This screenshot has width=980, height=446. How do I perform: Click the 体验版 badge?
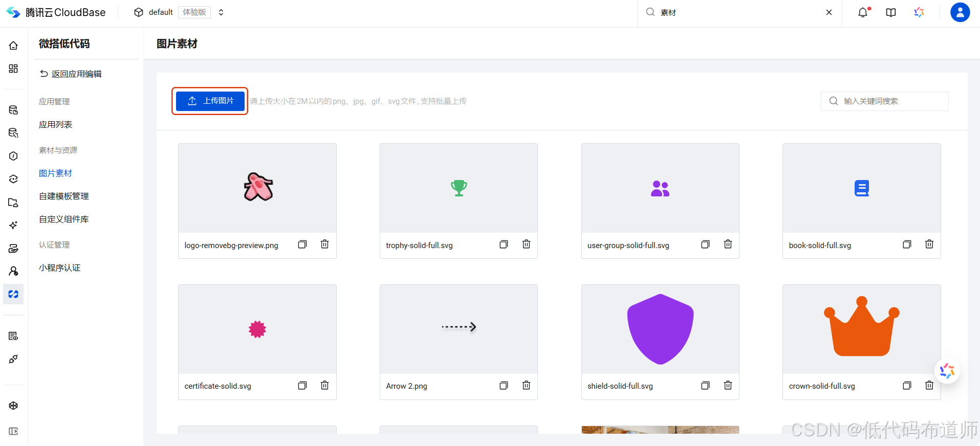194,12
